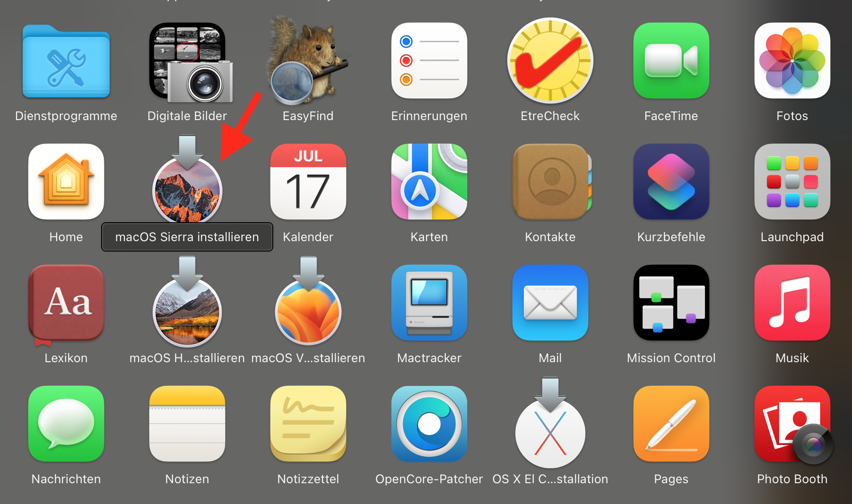
Task: Select the "Notizen" name text
Action: (x=187, y=479)
